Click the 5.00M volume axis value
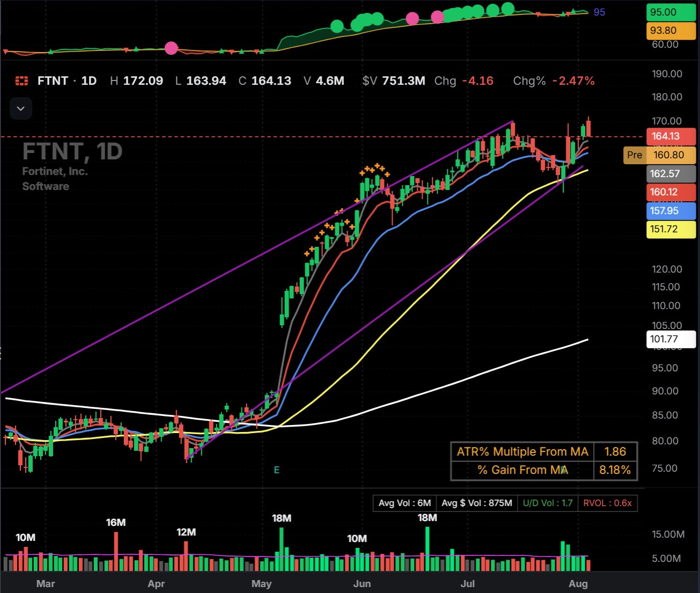Viewport: 700px width, 593px height. click(666, 559)
